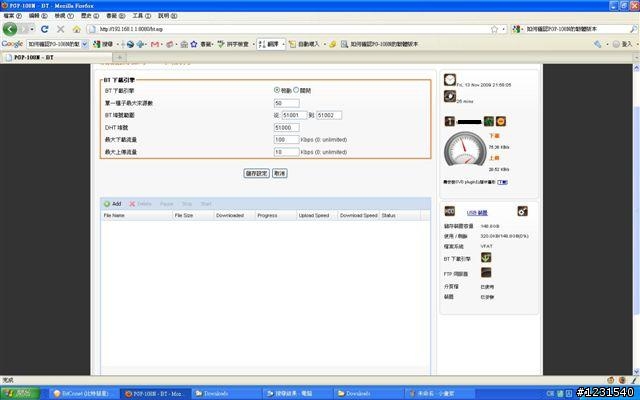Click the plugin download link below the gauge
The width and height of the screenshot is (640, 400).
click(x=502, y=182)
